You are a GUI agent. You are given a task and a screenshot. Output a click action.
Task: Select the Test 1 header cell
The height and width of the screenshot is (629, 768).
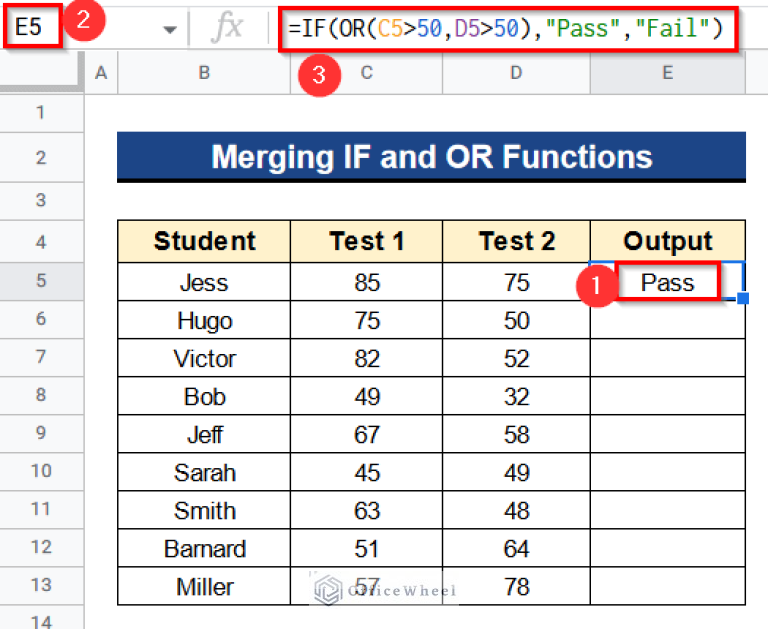[367, 241]
